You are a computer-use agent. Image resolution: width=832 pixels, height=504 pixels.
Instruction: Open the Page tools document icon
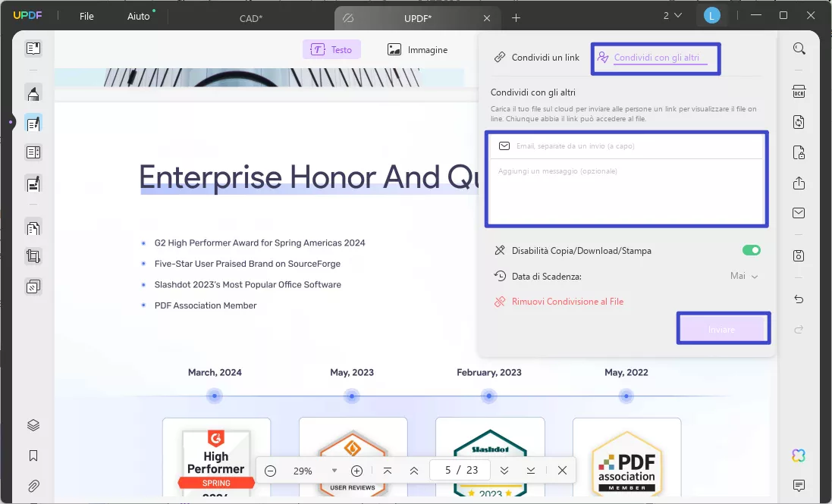[x=33, y=228]
